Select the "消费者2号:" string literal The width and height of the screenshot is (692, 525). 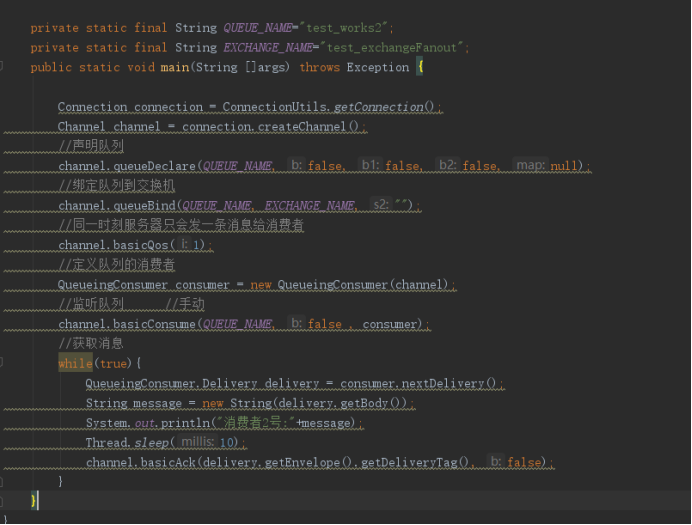tap(256, 423)
